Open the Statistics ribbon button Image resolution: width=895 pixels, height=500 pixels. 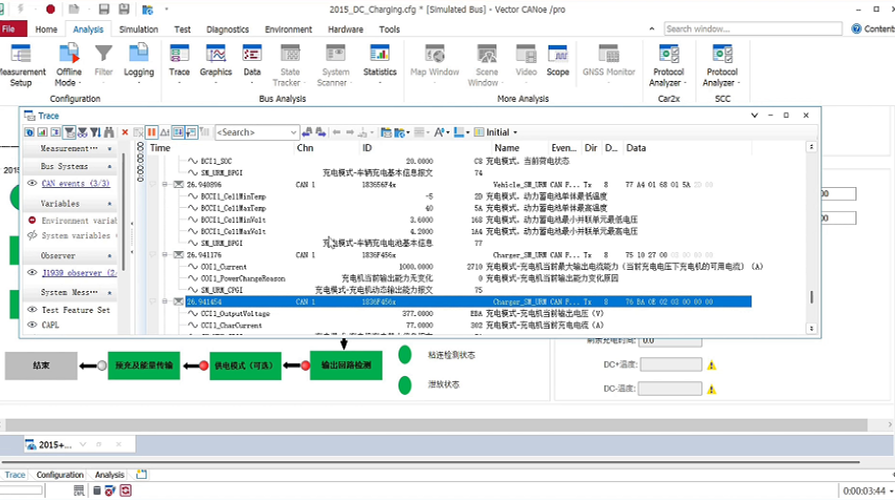click(x=380, y=65)
